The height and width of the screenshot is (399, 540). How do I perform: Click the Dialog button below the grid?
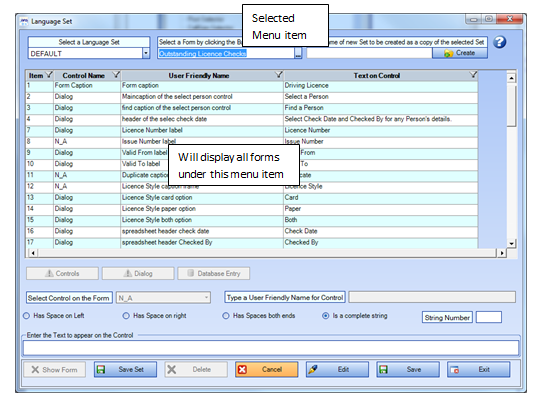click(x=138, y=273)
